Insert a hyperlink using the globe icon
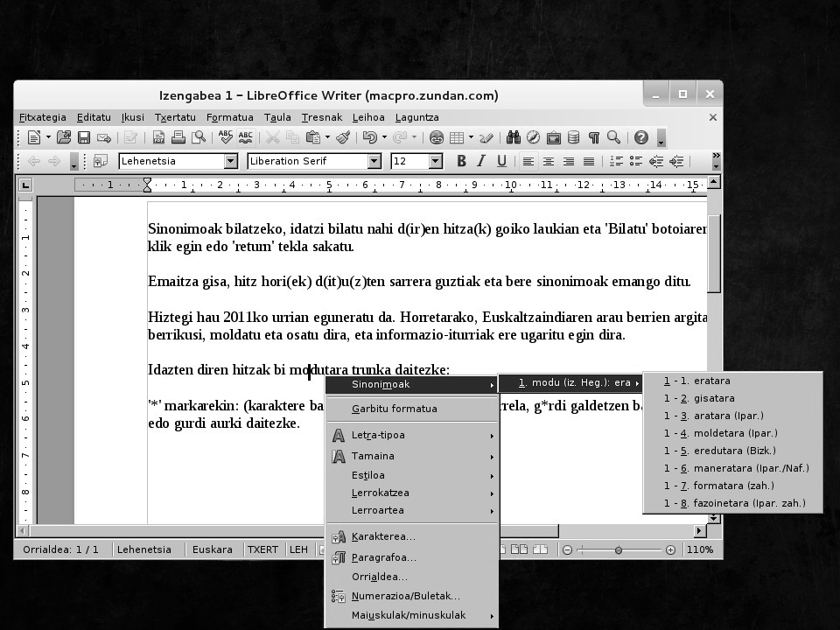This screenshot has height=630, width=840. (x=437, y=137)
